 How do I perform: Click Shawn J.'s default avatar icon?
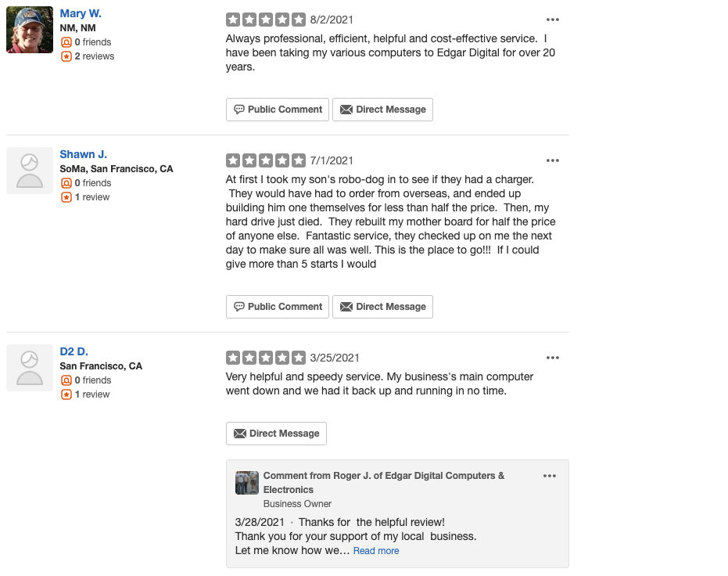point(30,171)
